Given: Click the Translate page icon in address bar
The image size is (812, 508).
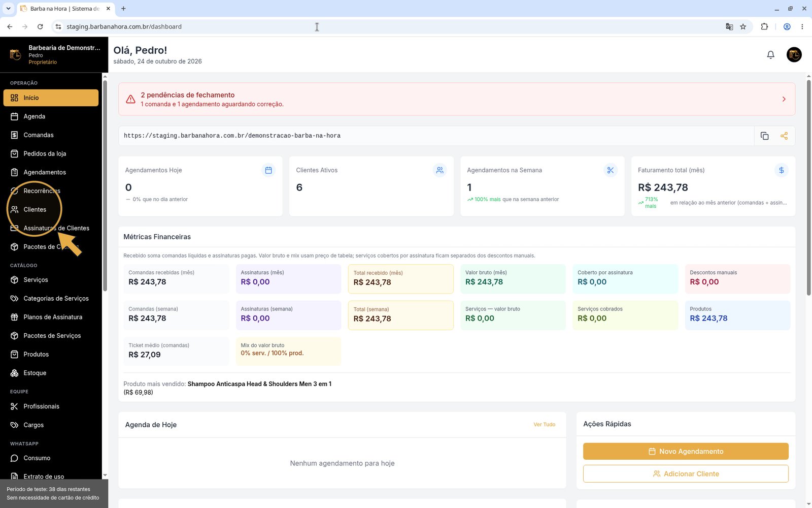Looking at the screenshot, I should [729, 27].
